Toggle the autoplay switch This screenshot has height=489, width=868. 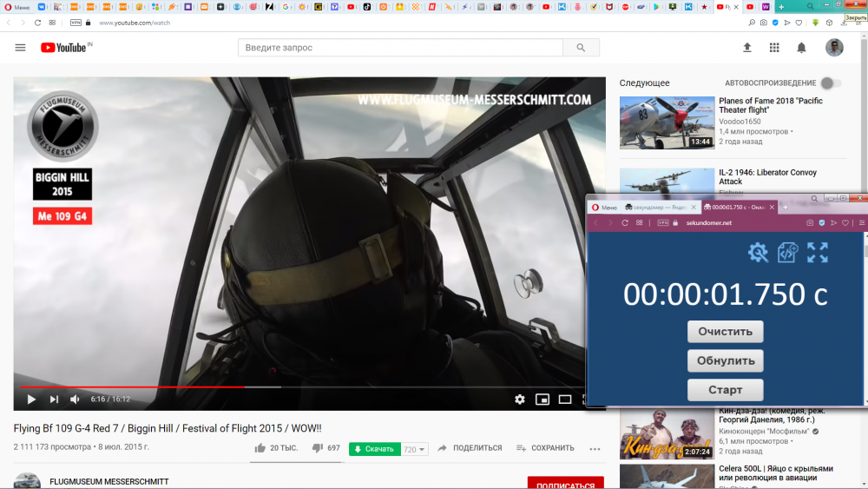(x=831, y=83)
